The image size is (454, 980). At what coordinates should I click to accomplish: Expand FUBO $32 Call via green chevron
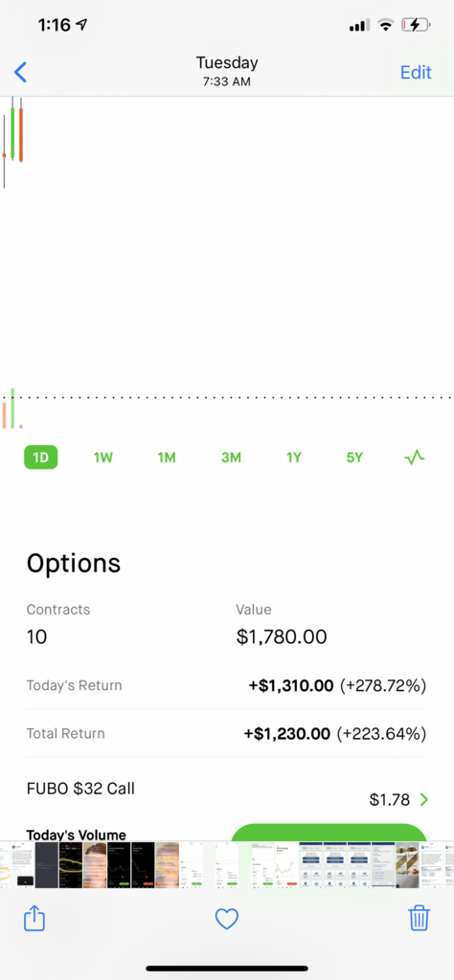pyautogui.click(x=424, y=799)
